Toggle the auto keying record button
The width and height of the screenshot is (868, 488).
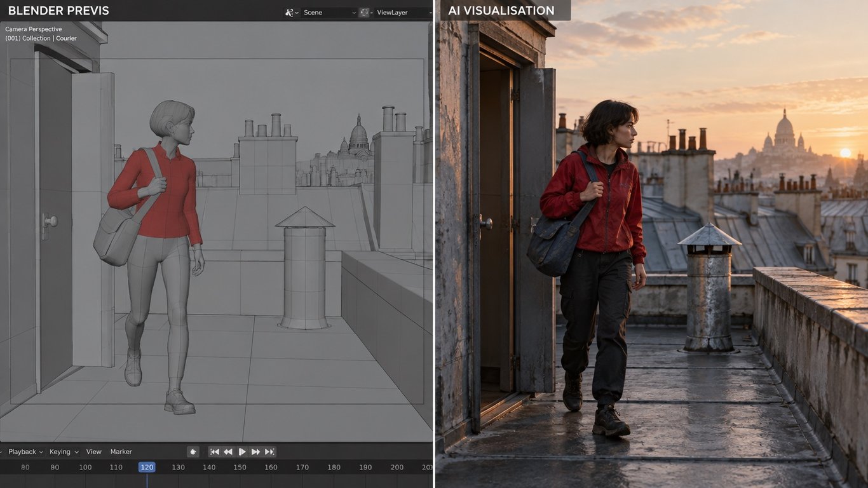click(x=193, y=452)
